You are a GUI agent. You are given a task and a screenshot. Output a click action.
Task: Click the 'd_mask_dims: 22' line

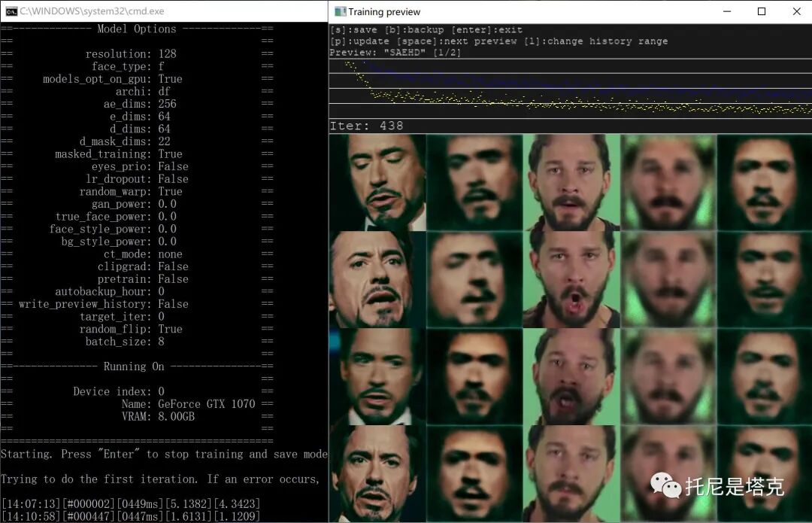(125, 141)
